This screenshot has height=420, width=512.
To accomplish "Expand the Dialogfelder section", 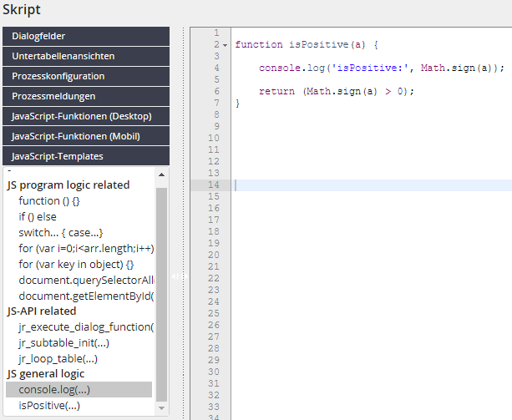I will 86,36.
